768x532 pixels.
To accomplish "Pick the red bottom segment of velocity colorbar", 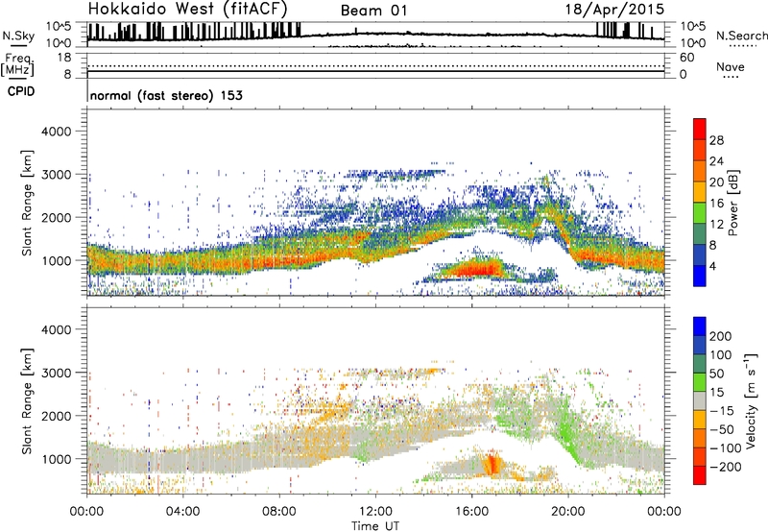I will (700, 475).
